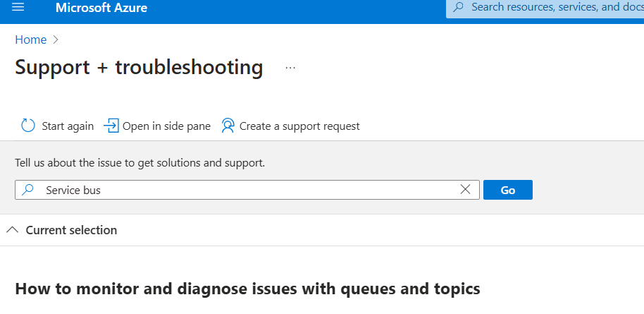Screen dimensions: 644x314
Task: Click the Open in side pane icon
Action: tap(111, 126)
